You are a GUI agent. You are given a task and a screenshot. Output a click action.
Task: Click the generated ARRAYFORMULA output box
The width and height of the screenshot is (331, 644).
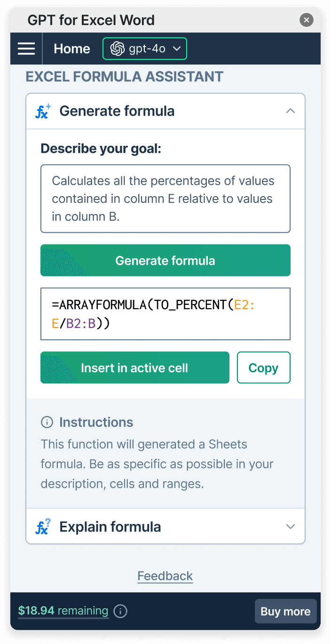point(165,314)
